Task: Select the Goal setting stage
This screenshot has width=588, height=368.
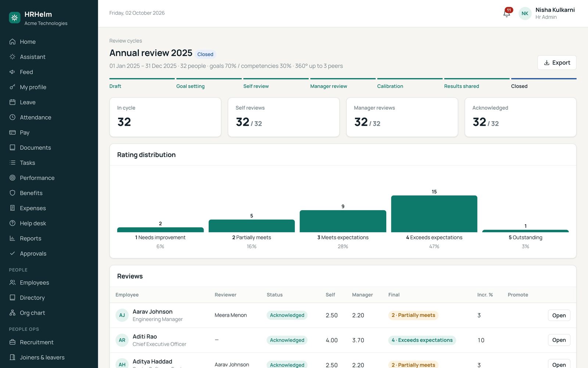Action: (x=209, y=84)
